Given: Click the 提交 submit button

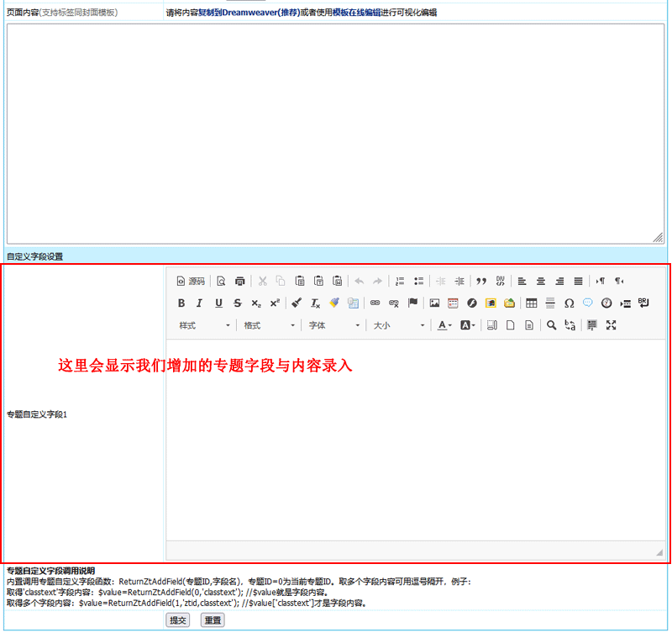Looking at the screenshot, I should pos(178,620).
